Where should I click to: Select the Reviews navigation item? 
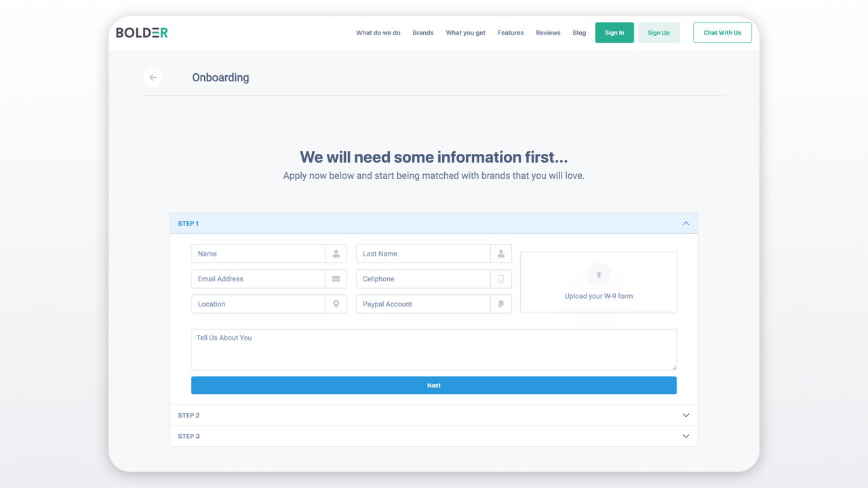(548, 33)
